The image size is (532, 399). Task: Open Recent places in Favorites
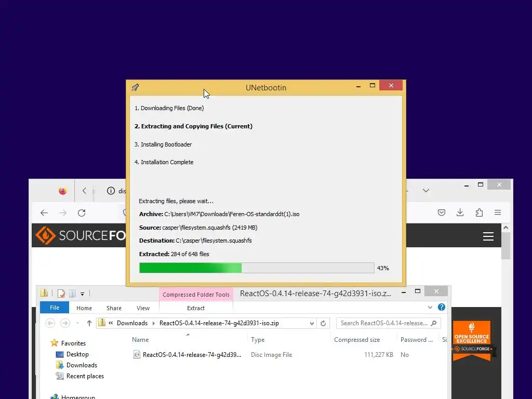(x=85, y=376)
